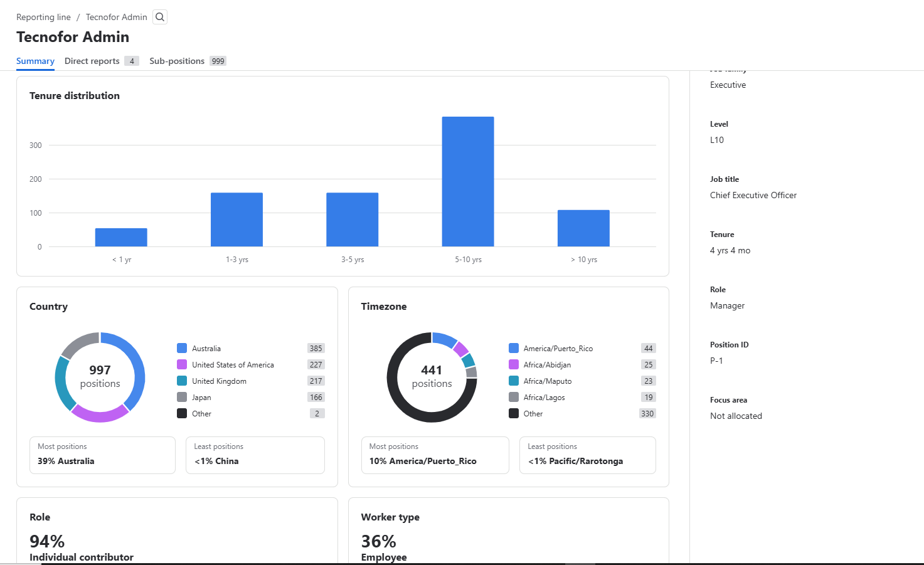Select the Summary tab

(x=35, y=61)
